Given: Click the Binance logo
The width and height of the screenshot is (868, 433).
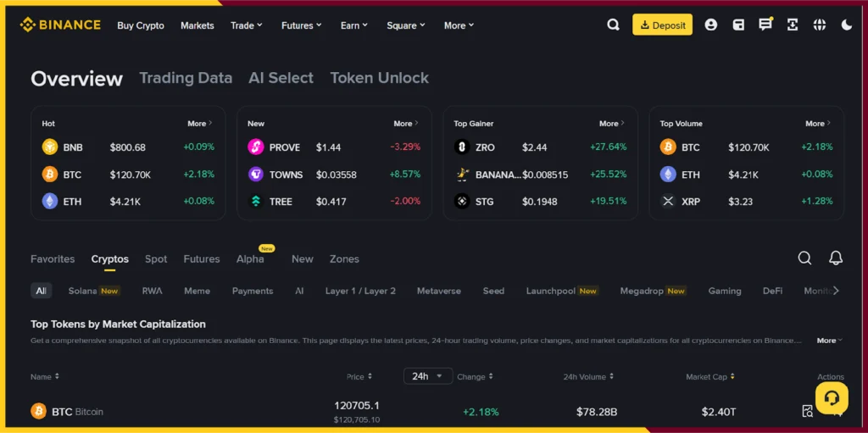Looking at the screenshot, I should (x=60, y=25).
